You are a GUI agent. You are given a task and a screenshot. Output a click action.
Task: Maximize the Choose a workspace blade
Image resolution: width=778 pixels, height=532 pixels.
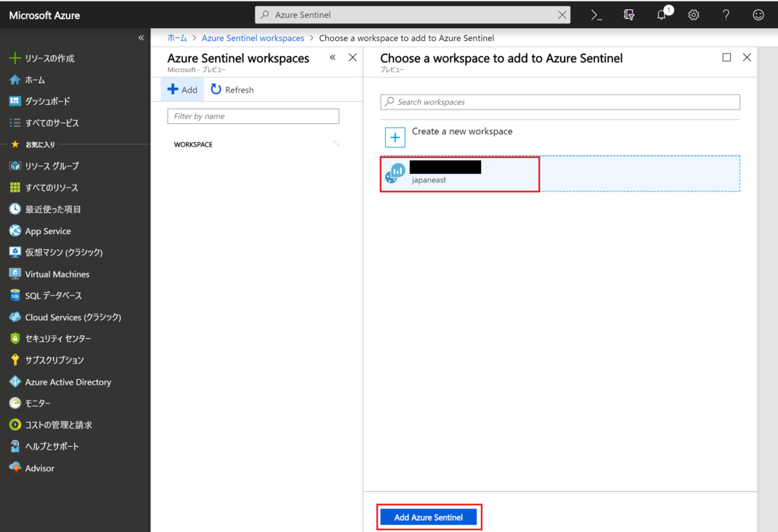(726, 58)
